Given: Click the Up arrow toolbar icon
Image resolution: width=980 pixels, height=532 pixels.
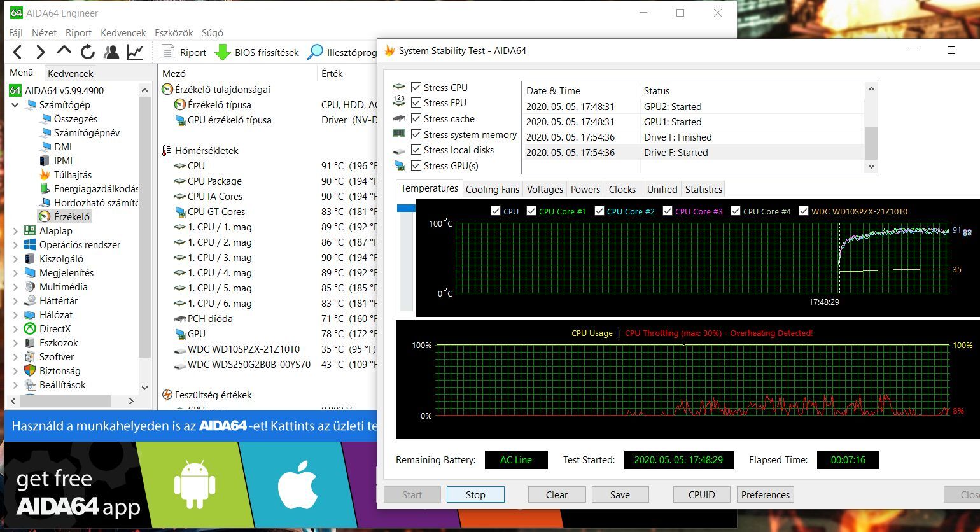Looking at the screenshot, I should [64, 51].
